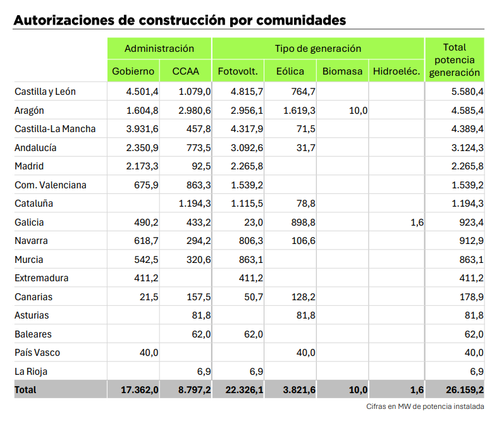Viewport: 504px width, 426px height.
Task: Click Castilla y León Eólica value 764,7
Action: click(x=303, y=92)
